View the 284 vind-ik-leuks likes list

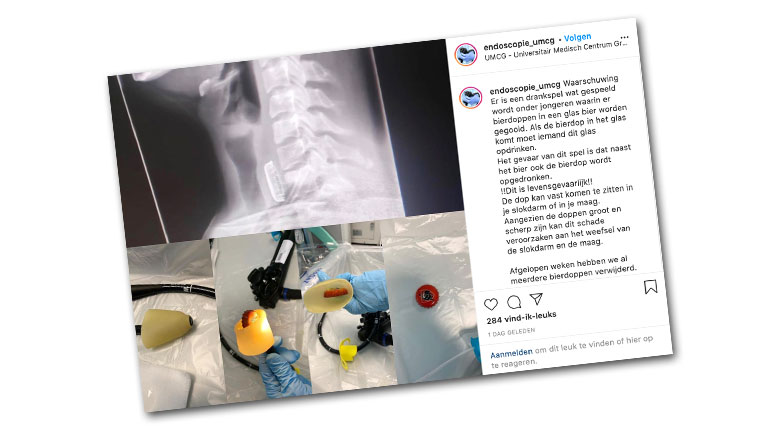521,318
